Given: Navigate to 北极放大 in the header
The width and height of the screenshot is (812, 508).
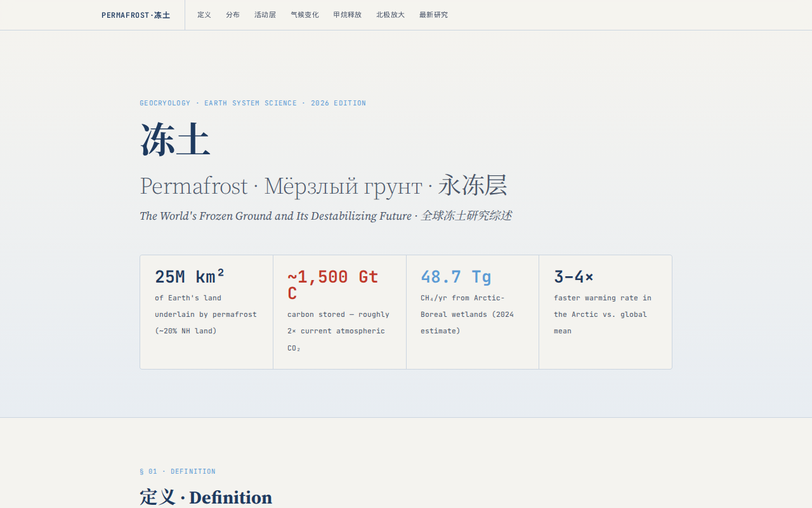Looking at the screenshot, I should click(x=390, y=15).
